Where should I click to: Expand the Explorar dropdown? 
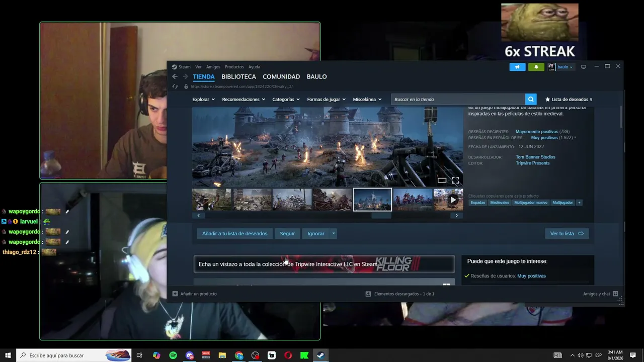[x=203, y=99]
